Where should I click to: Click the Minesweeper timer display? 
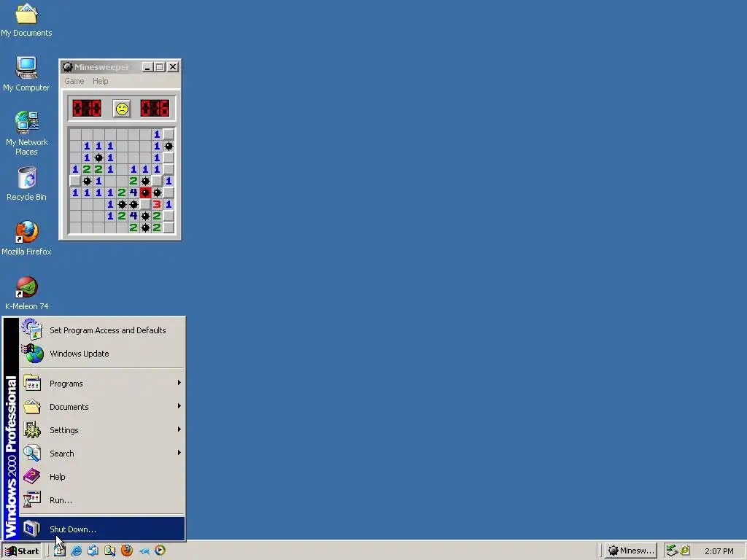[155, 109]
